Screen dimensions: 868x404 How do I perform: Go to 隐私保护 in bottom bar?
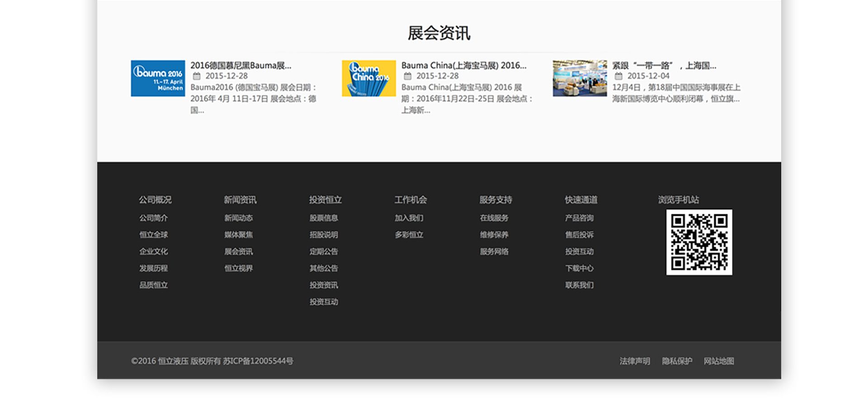point(677,361)
